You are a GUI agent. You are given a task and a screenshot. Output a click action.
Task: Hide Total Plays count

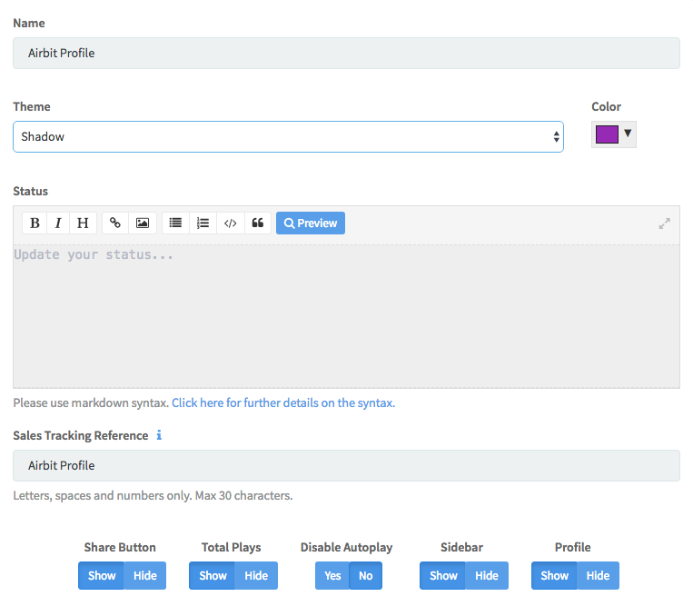(x=256, y=575)
